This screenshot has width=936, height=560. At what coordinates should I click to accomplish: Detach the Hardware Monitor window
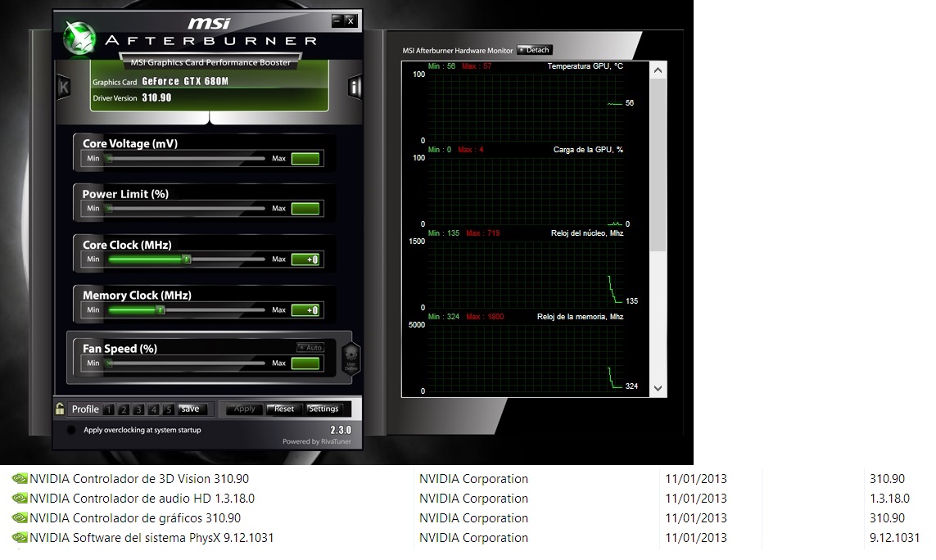point(534,50)
